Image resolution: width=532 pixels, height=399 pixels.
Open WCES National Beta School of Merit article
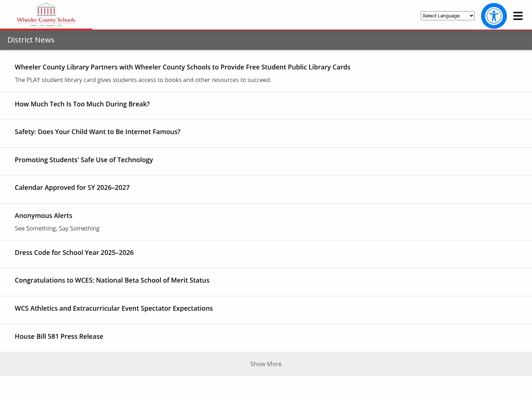(112, 280)
